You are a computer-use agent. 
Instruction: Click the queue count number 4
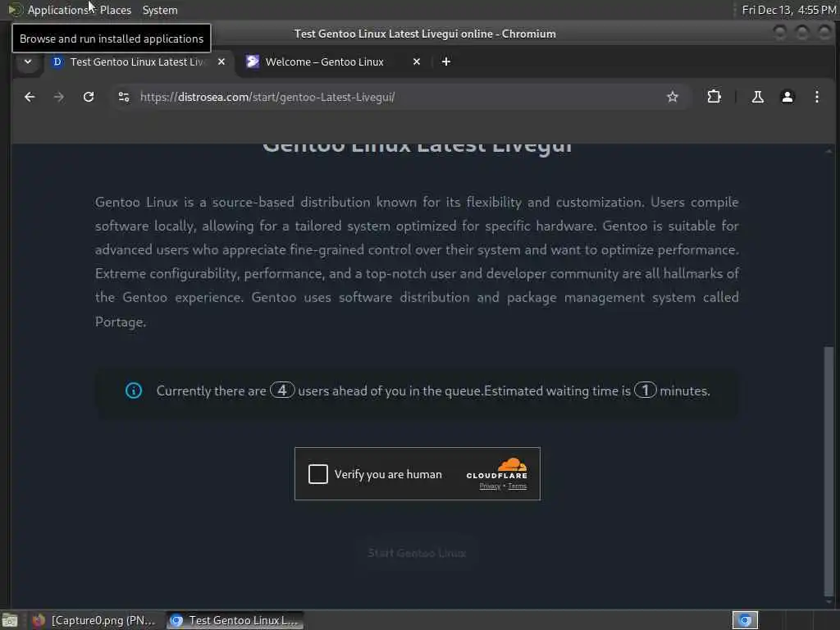[x=282, y=390]
